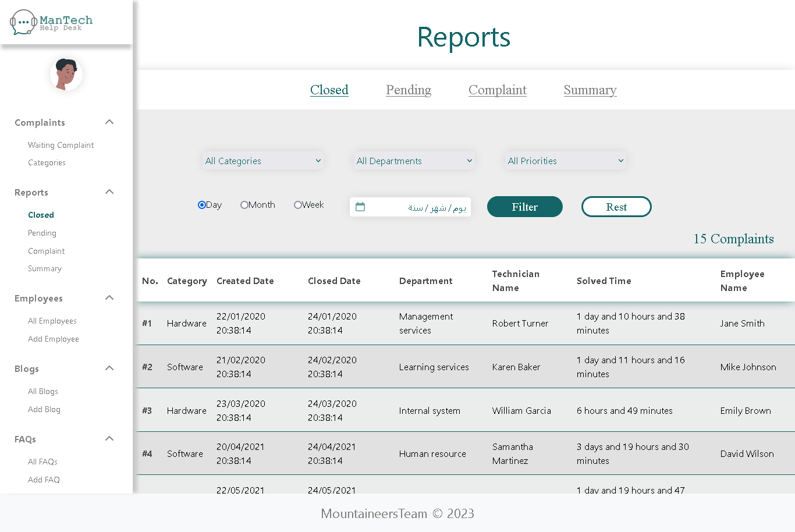
Task: Switch to the Pending reports tab
Action: tap(409, 90)
